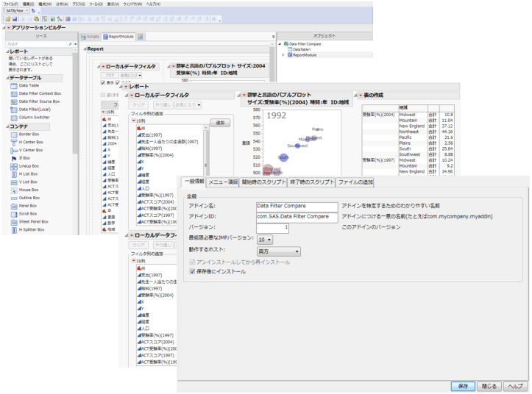Click the Save disk icon in toolbar

click(15, 19)
